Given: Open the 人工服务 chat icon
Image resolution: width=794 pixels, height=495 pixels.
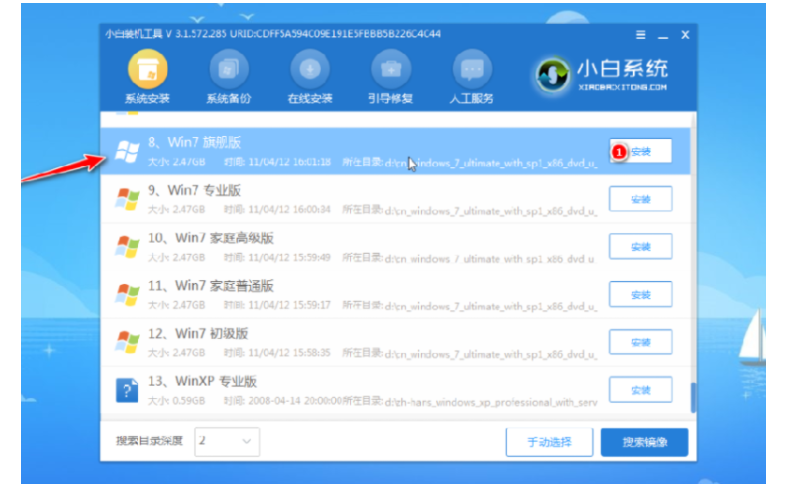Looking at the screenshot, I should click(x=471, y=70).
